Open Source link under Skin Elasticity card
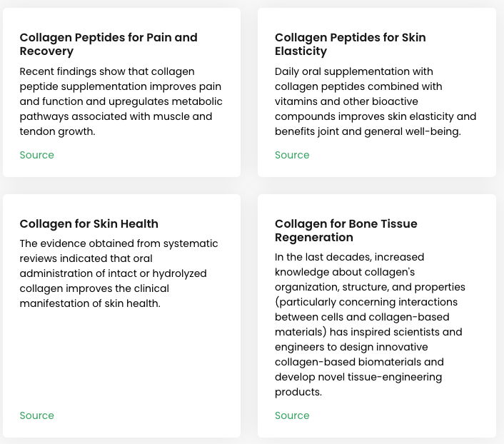Screen dimensions: 504x444 (292, 155)
